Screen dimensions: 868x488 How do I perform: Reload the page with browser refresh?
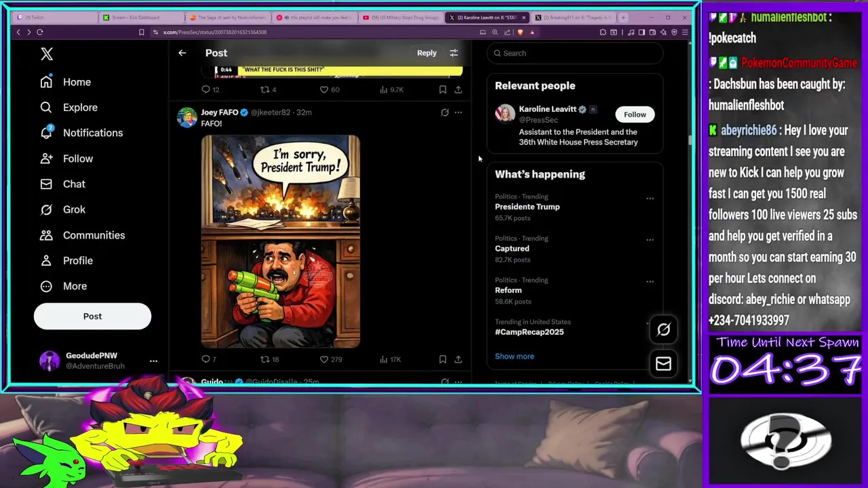pos(40,32)
